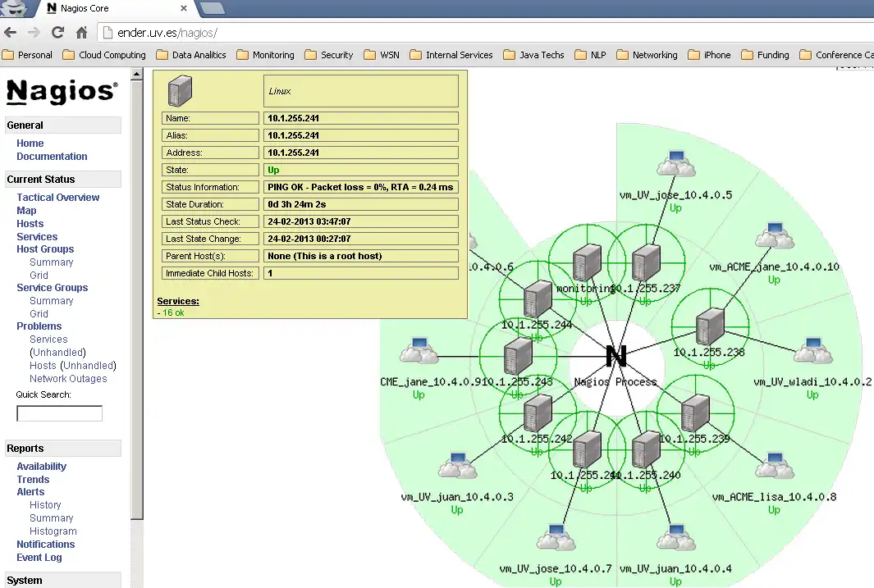This screenshot has width=874, height=588.
Task: Click the 10.1.255.243 server icon
Action: 518,356
